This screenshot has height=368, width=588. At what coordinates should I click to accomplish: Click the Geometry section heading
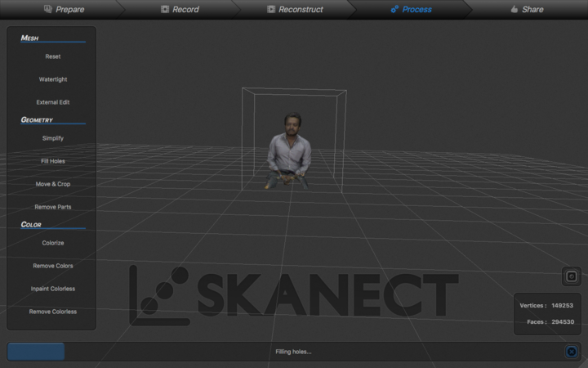[37, 119]
